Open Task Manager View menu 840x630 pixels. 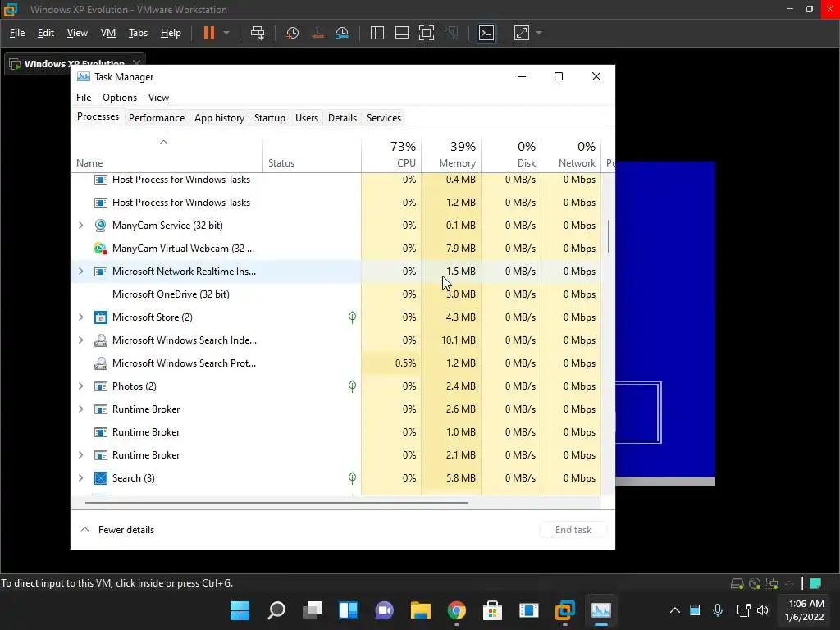pos(158,98)
